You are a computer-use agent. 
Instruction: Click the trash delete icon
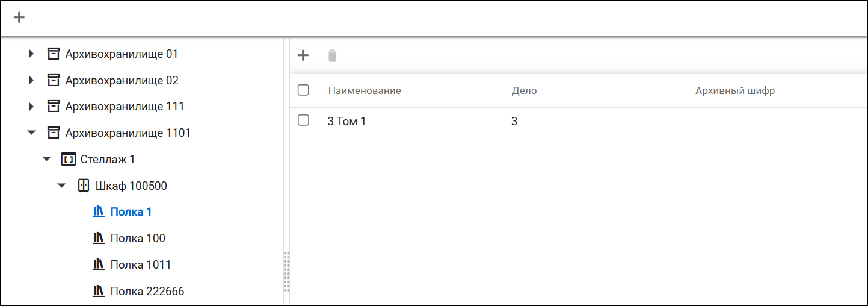(332, 56)
